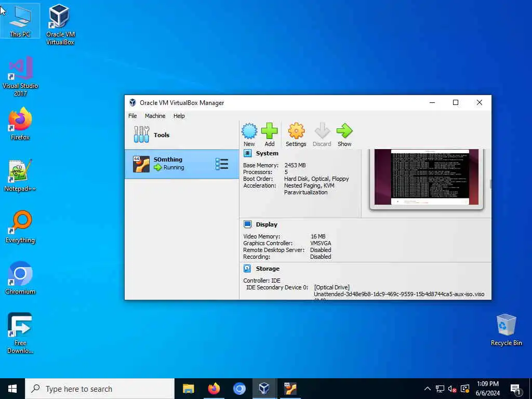Click the Base Memory value 2453 MB
This screenshot has height=399, width=532.
[x=295, y=165]
